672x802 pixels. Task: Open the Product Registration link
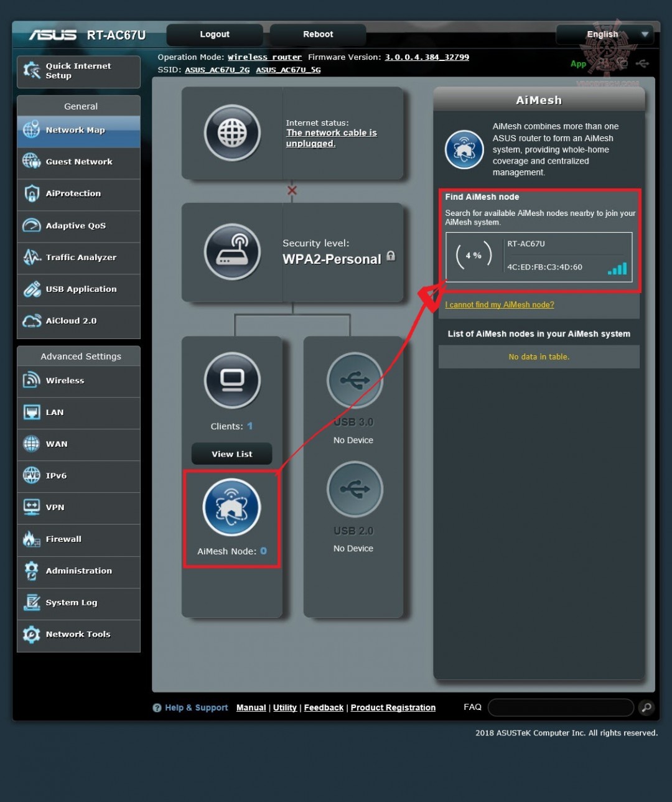click(x=393, y=708)
